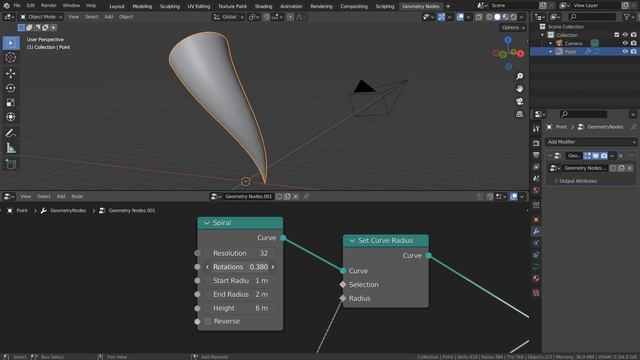Open the Material properties tab
The height and width of the screenshot is (360, 640).
[x=536, y=278]
